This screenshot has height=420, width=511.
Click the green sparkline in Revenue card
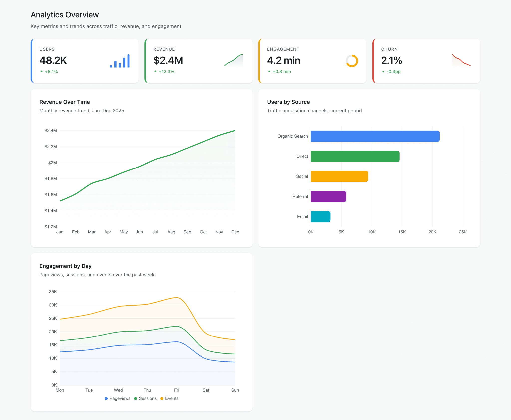pyautogui.click(x=234, y=61)
